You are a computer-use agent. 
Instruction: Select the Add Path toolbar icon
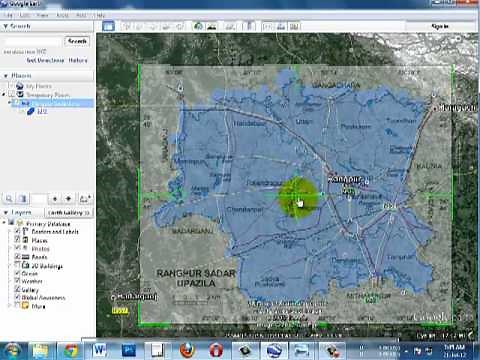(x=152, y=26)
